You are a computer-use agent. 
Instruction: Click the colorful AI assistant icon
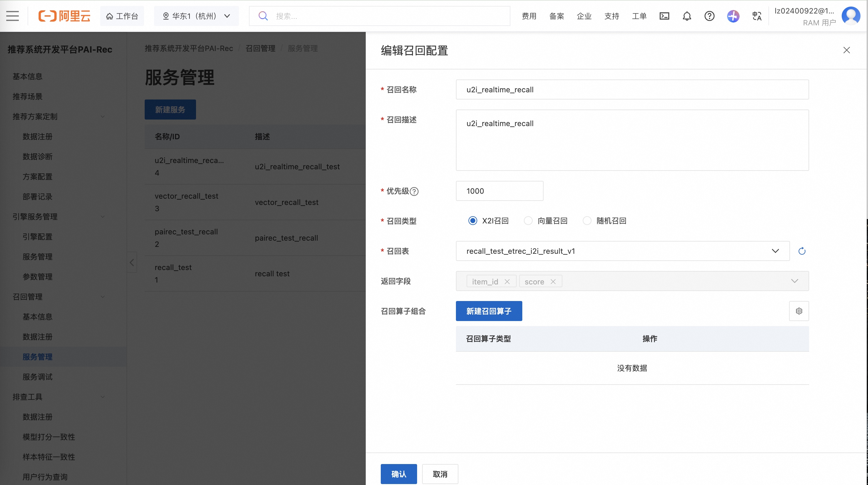(733, 16)
